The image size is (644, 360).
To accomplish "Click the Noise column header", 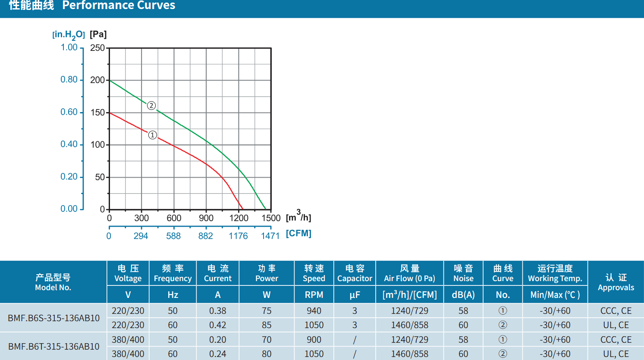I will [x=464, y=273].
